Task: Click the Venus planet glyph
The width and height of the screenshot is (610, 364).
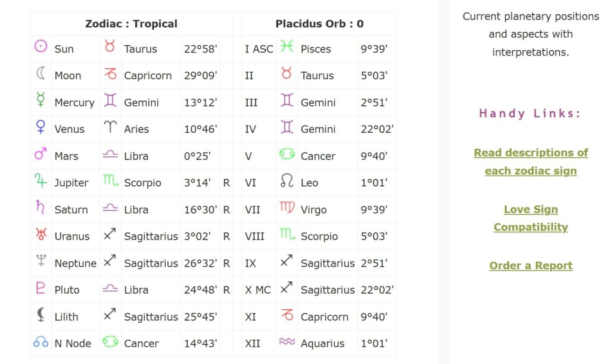Action: point(41,127)
